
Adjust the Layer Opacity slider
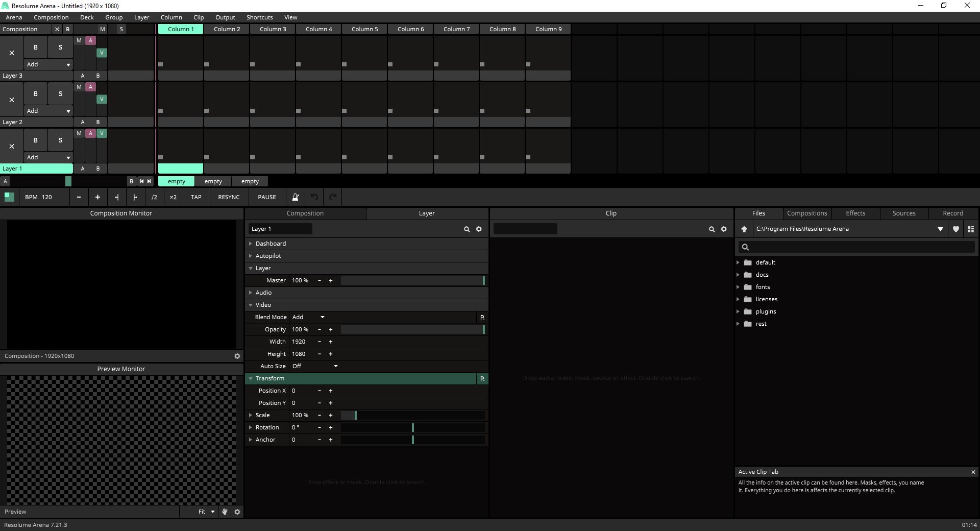pos(412,330)
